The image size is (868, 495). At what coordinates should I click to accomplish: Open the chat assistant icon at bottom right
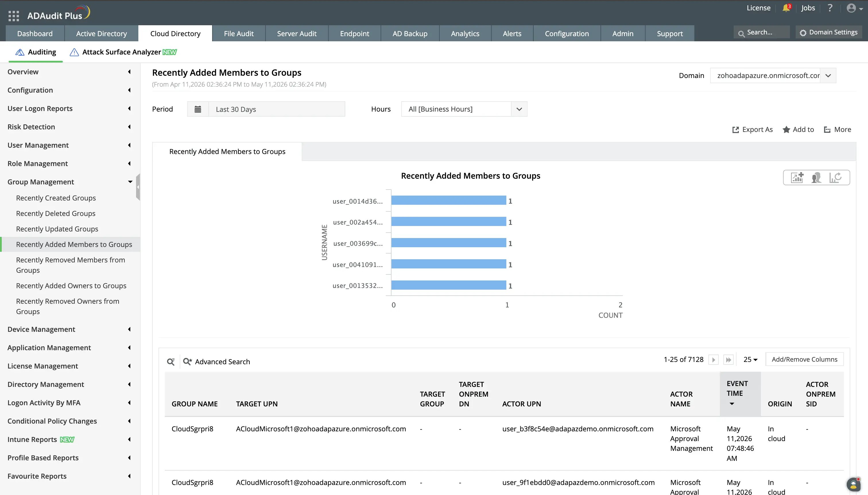853,485
